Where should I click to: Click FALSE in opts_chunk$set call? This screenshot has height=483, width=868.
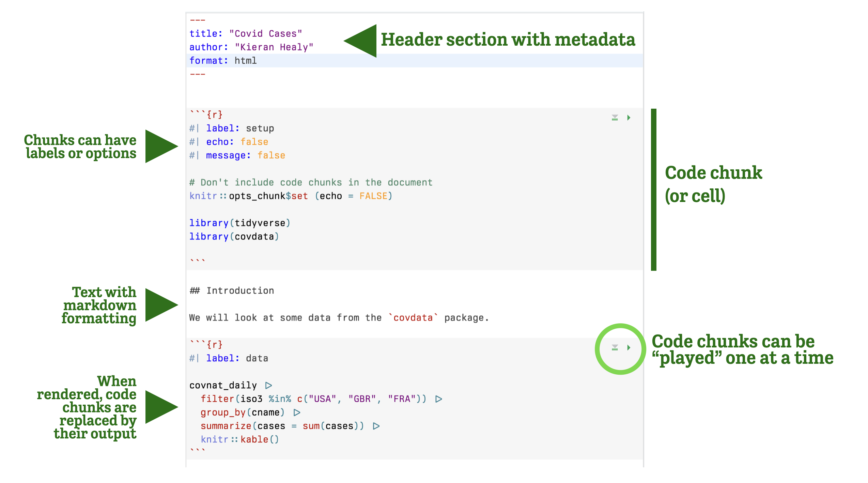click(x=373, y=196)
